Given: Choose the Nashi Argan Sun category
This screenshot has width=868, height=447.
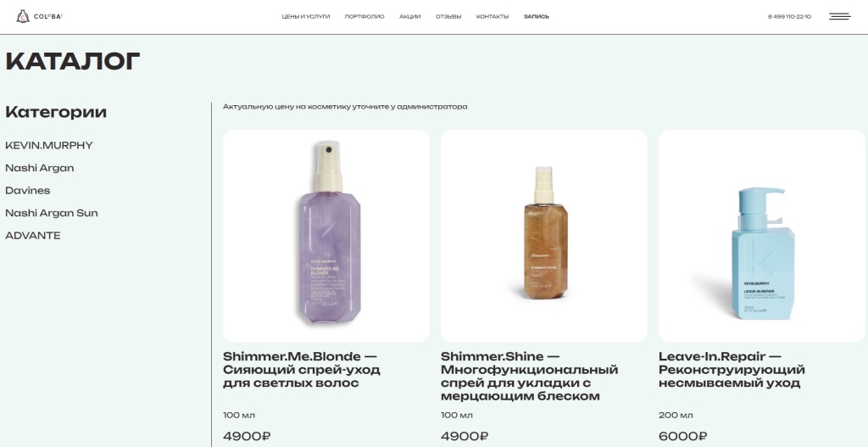Looking at the screenshot, I should pyautogui.click(x=52, y=213).
